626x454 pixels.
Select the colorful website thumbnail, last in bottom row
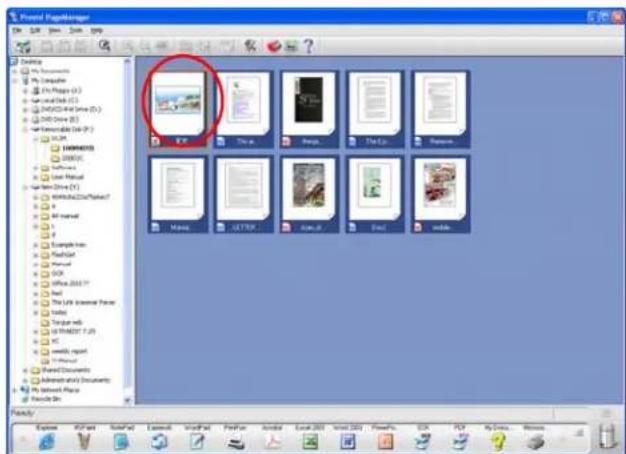tap(440, 194)
